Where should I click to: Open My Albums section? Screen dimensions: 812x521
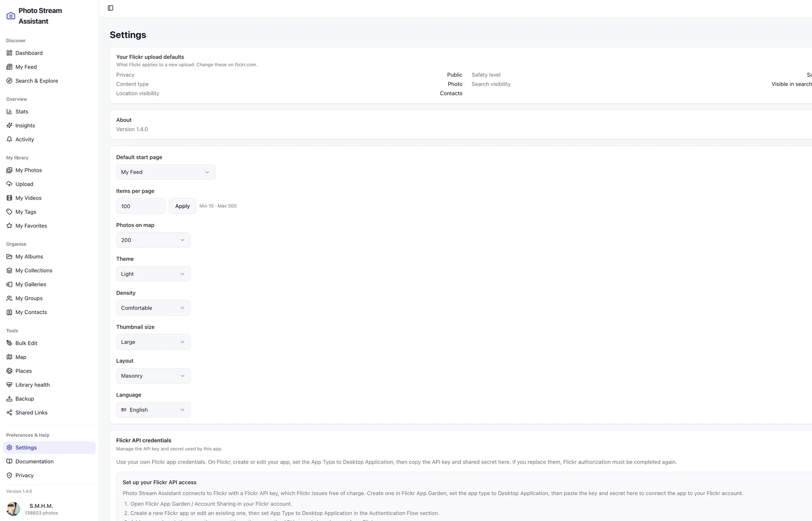[x=49, y=256]
